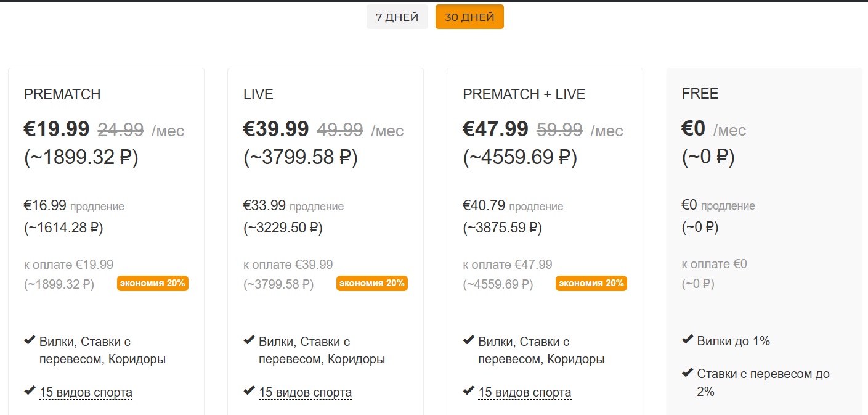Open '15 видов спорта' link in LIVE card
The height and width of the screenshot is (415, 868).
pyautogui.click(x=305, y=392)
